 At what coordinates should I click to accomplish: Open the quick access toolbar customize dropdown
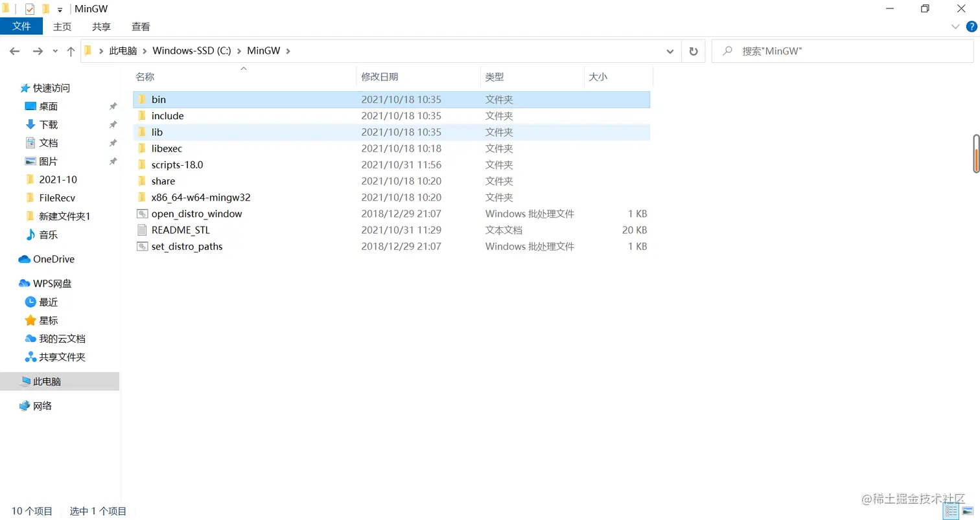59,9
